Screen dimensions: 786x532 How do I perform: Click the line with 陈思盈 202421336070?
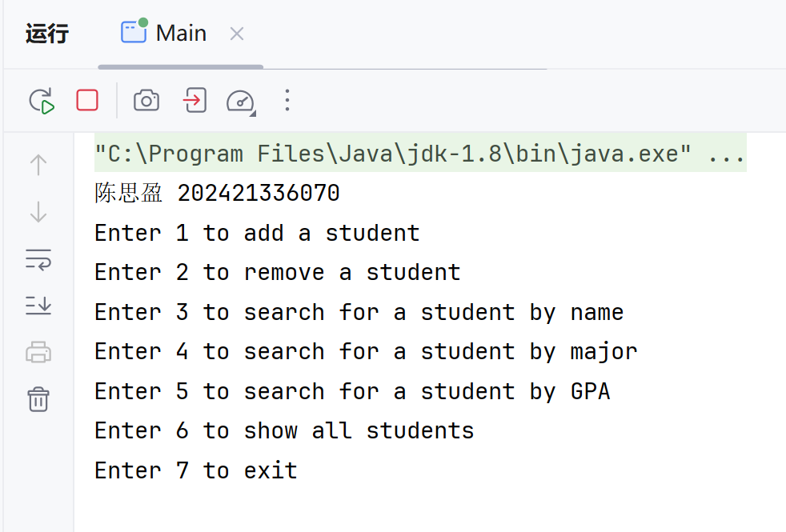(217, 193)
